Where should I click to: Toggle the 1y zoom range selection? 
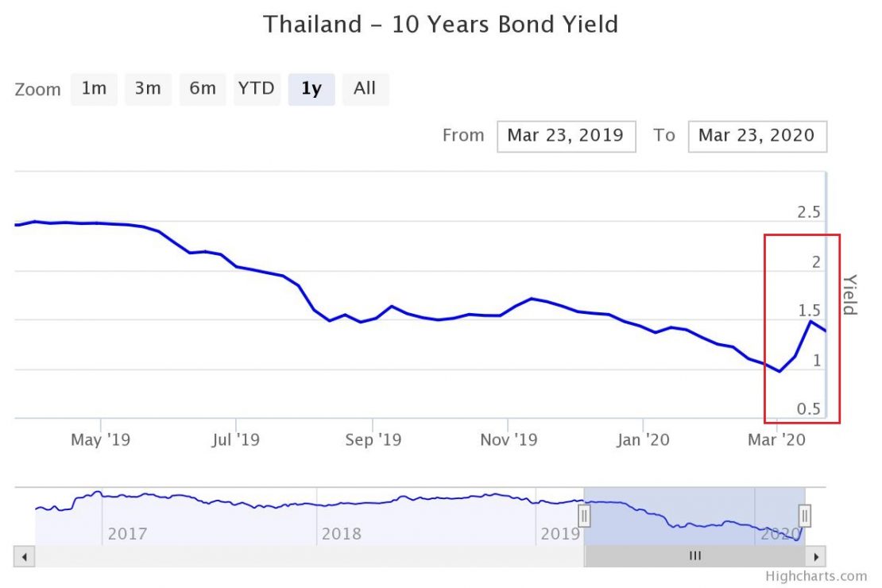click(311, 89)
